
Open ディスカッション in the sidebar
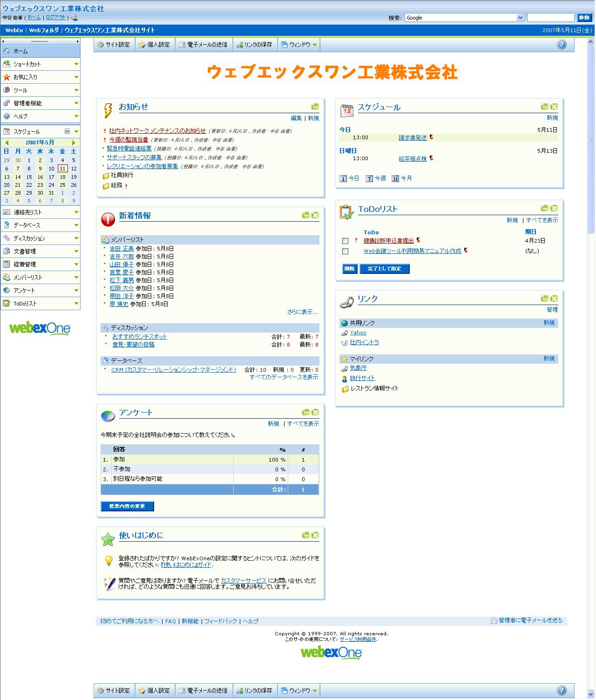tap(40, 238)
